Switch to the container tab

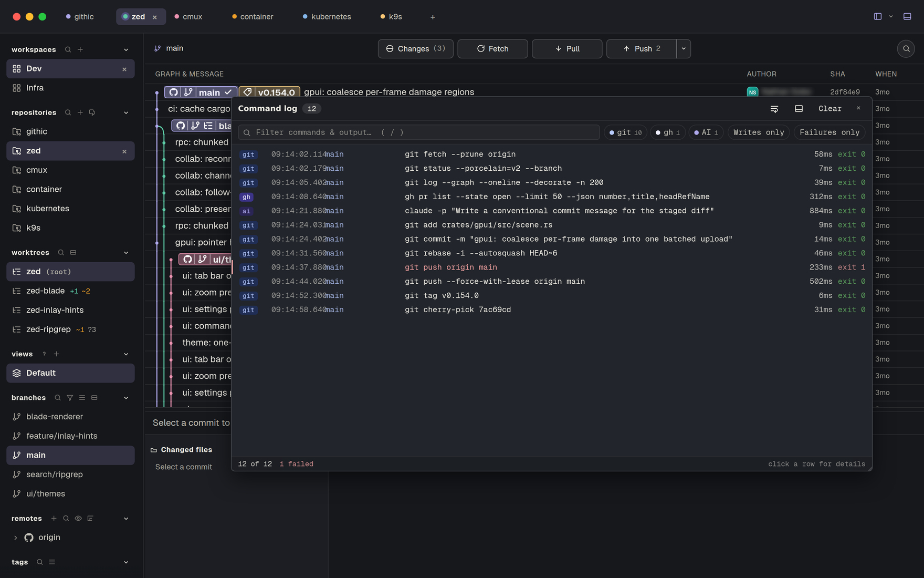click(253, 17)
